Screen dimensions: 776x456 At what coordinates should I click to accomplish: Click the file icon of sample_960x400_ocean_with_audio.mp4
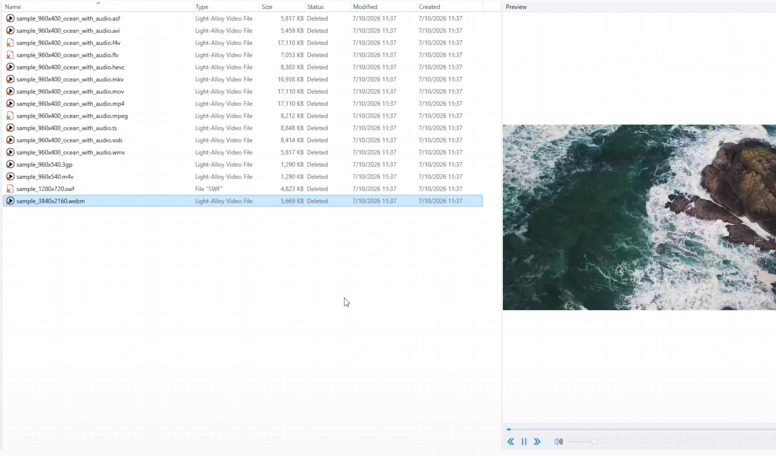point(10,103)
